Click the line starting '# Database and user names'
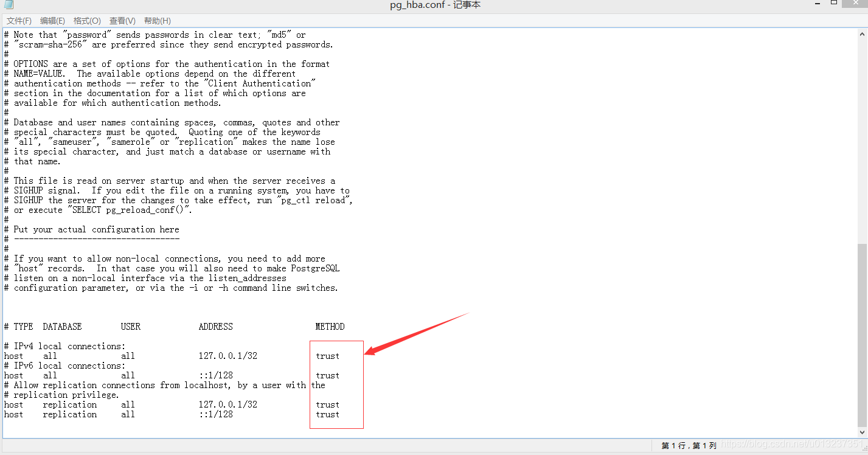Viewport: 868px width, 455px height. (172, 122)
